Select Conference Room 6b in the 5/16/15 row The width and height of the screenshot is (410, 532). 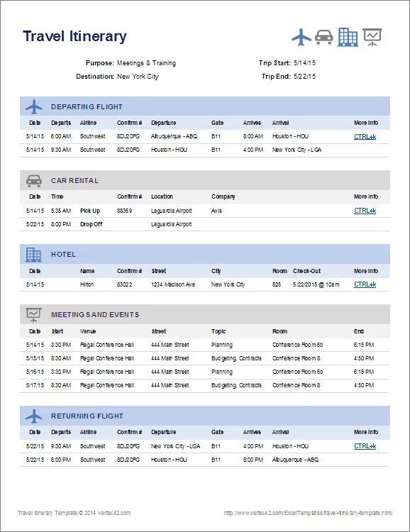click(x=297, y=372)
